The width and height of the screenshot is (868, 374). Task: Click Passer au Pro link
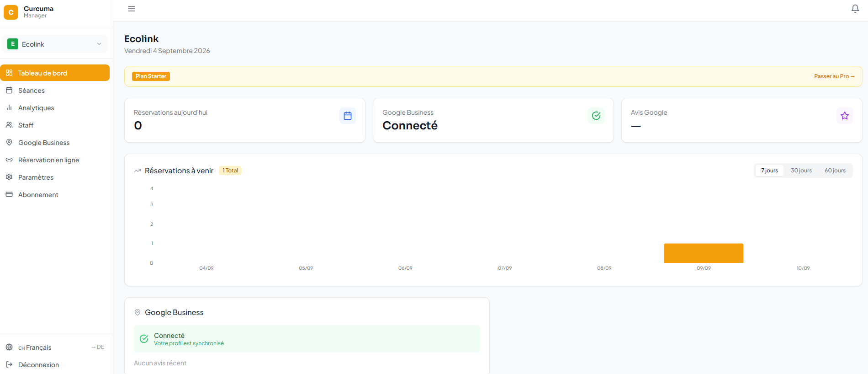coord(834,76)
